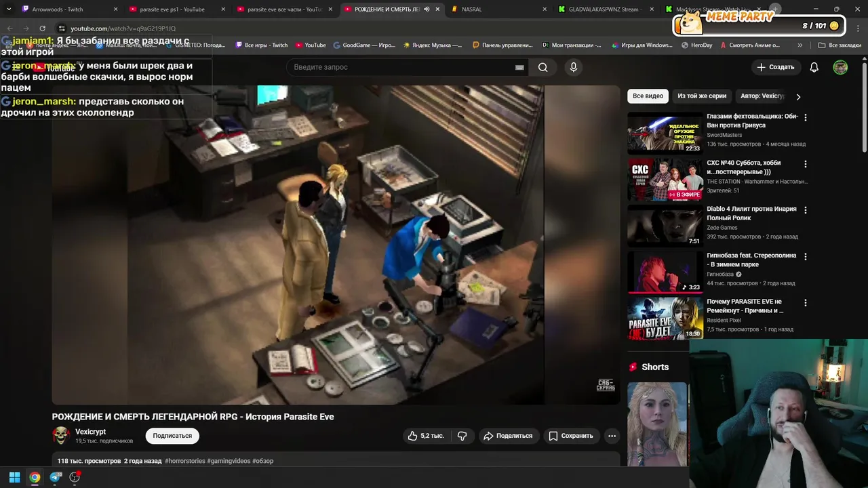Subscribe with the 'Подписаться' button
868x488 pixels.
(172, 436)
